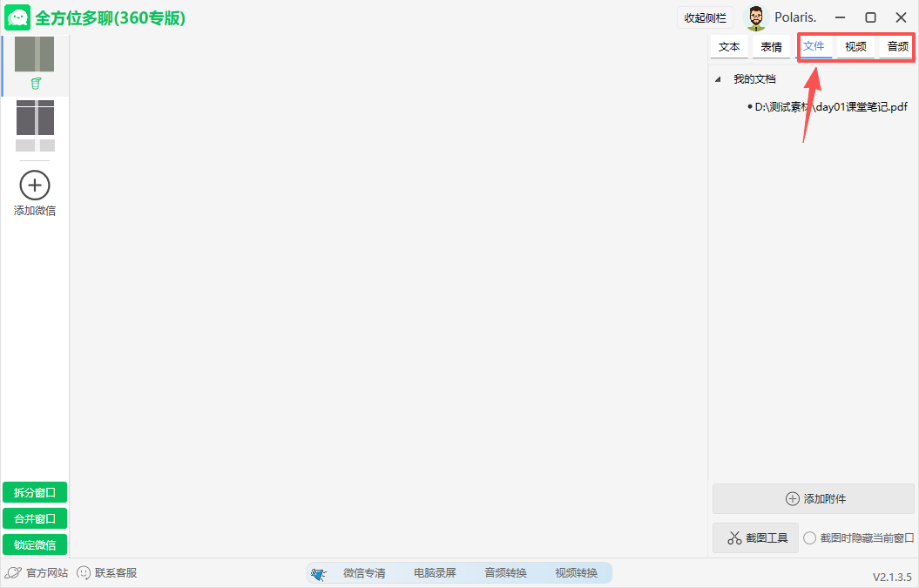Viewport: 919px width, 588px height.
Task: Select the 微信专清 cleaner tool
Action: (x=366, y=572)
